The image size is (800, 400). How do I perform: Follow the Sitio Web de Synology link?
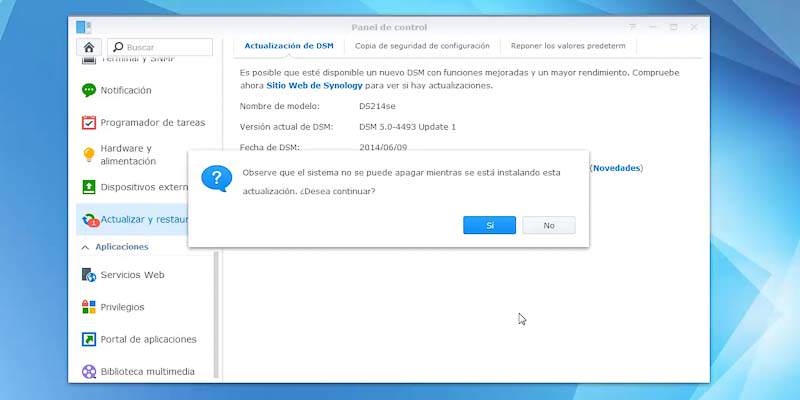pos(314,86)
